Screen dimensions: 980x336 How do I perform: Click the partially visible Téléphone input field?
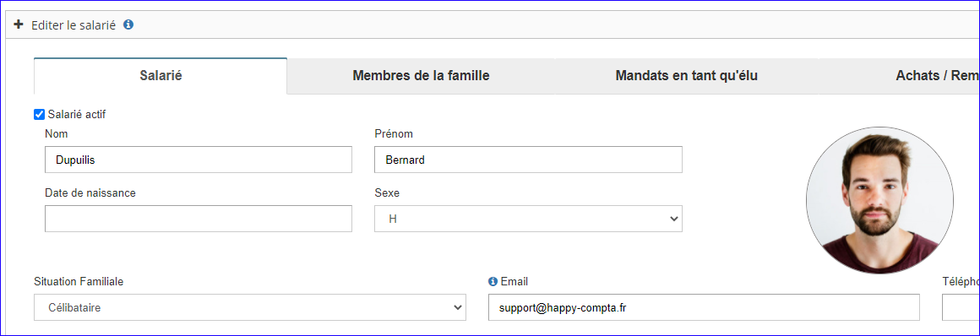point(960,307)
